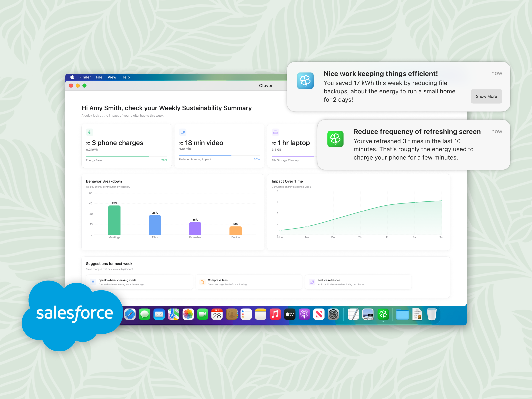This screenshot has height=399, width=532.
Task: Open the blue folder in the dock
Action: (402, 314)
